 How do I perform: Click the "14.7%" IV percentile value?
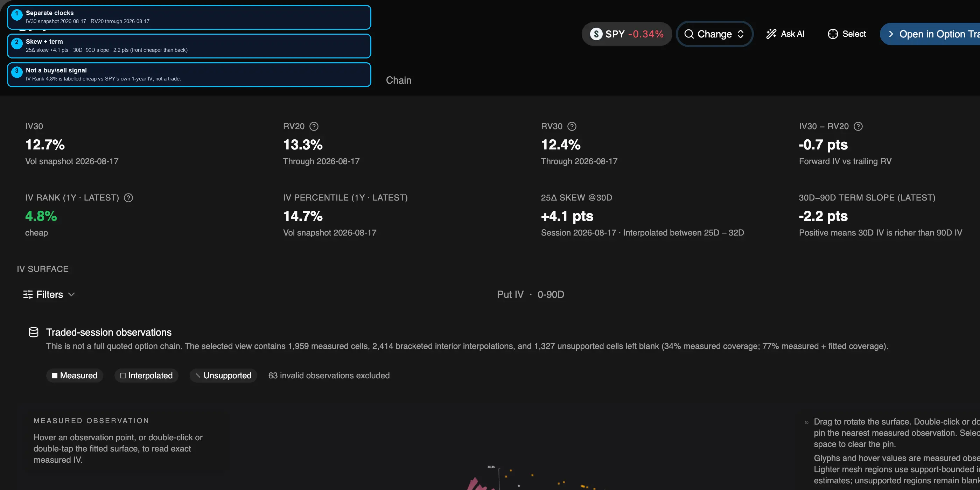coord(303,216)
